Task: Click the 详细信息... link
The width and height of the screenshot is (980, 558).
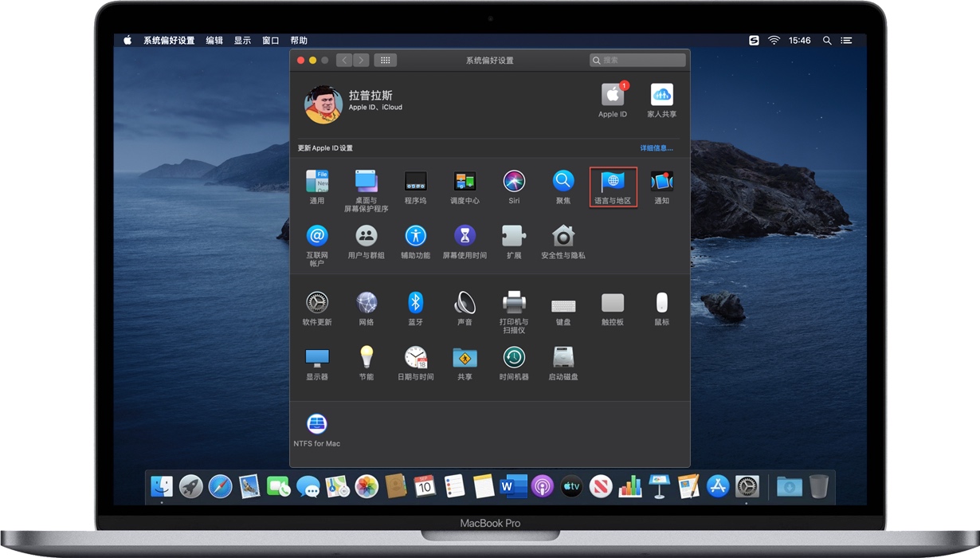Action: (x=656, y=148)
